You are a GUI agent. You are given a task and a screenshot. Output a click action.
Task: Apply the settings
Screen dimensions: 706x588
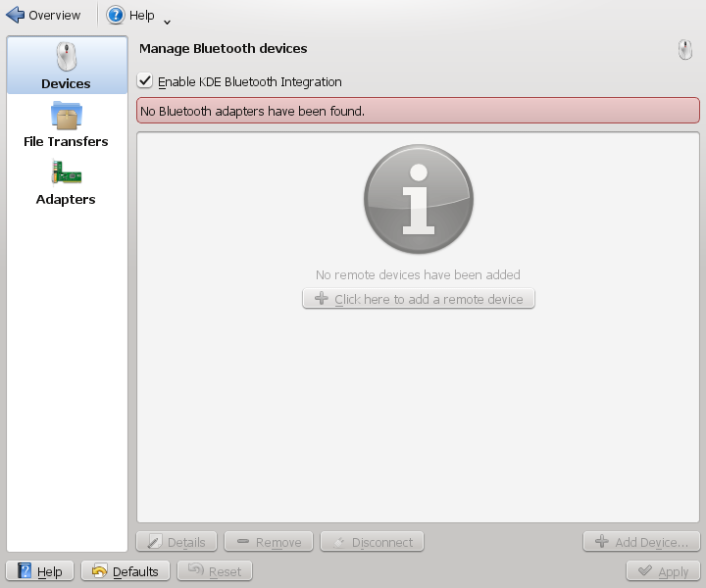(x=663, y=571)
